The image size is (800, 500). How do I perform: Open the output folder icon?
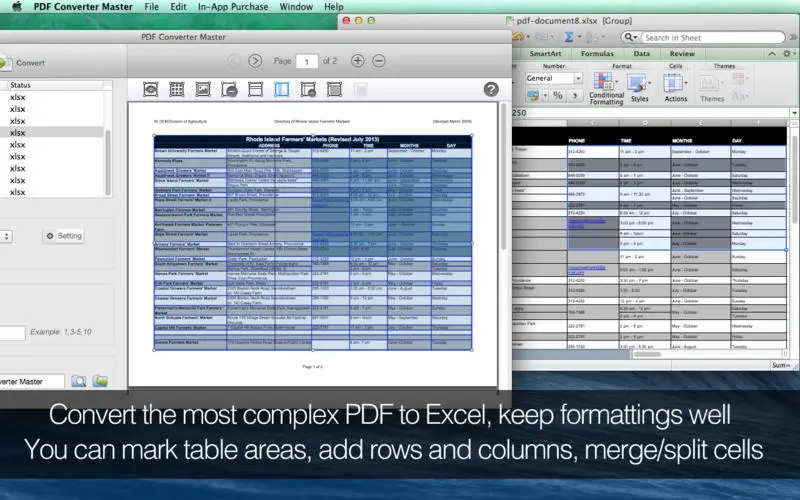tap(100, 381)
